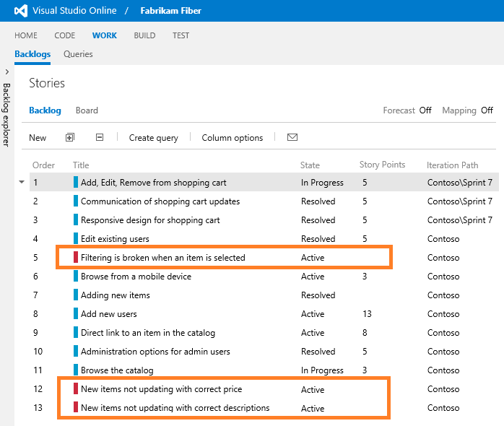Sort by Story Points column header
504x426 pixels.
pos(382,165)
